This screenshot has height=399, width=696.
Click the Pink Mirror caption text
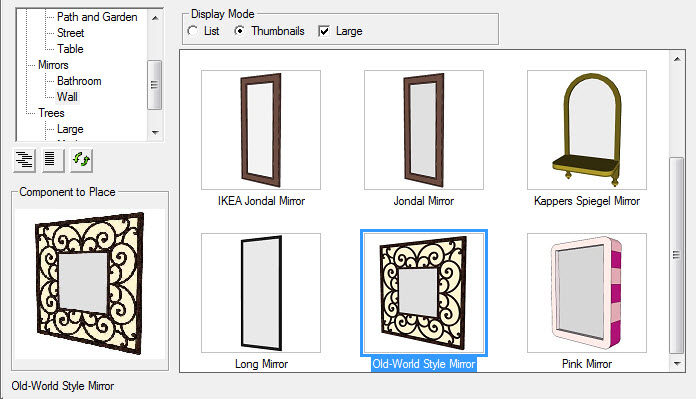point(587,364)
